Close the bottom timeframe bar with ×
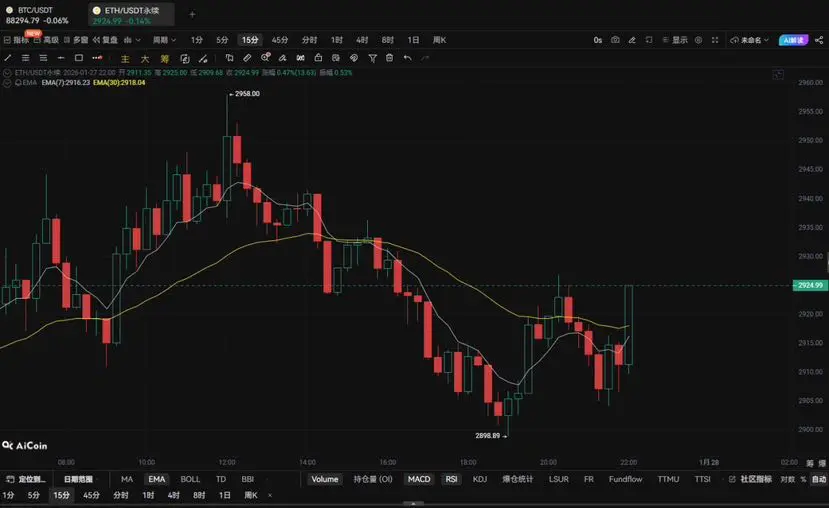 tap(270, 495)
